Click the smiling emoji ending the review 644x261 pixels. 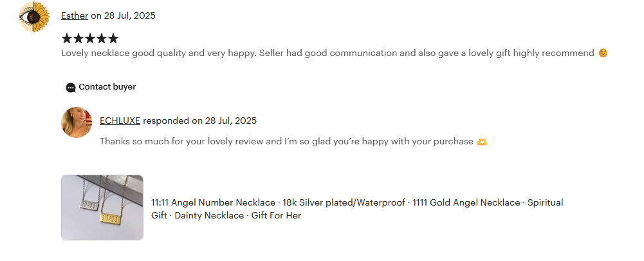[x=603, y=53]
